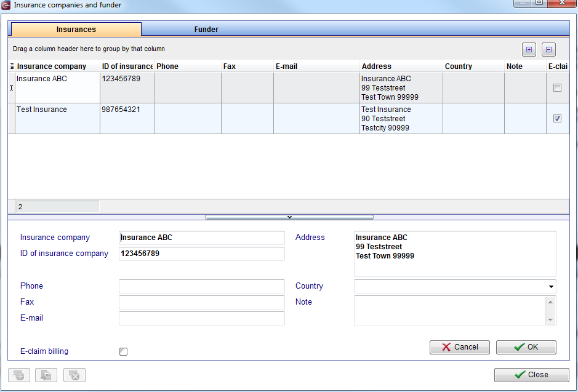This screenshot has height=392, width=578.
Task: Click the Country column header
Action: pos(474,66)
